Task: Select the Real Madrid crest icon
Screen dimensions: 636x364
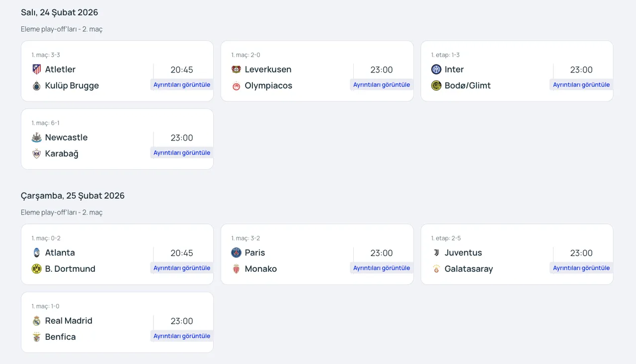Action: 36,321
